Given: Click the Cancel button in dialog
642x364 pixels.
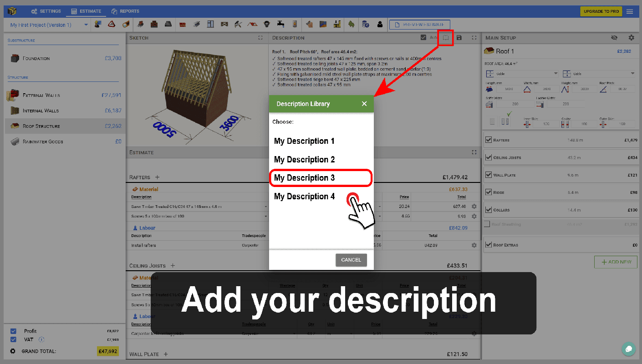Looking at the screenshot, I should 351,260.
